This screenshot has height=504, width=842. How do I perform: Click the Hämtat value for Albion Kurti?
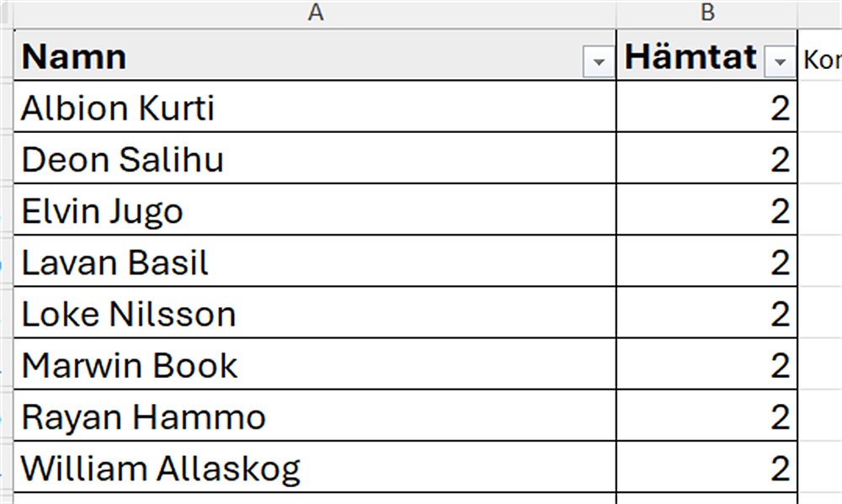coord(706,108)
